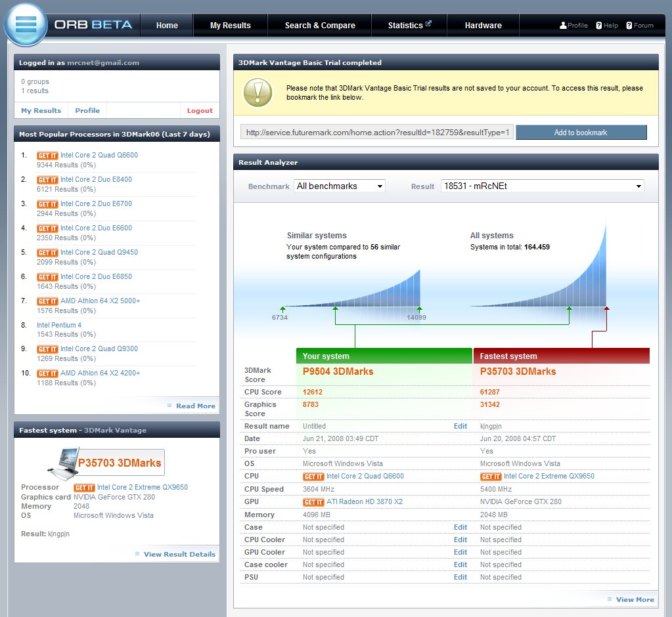The width and height of the screenshot is (672, 617).
Task: Click Intel Core 2 Extreme QX9650 link in results table
Action: coord(549,476)
